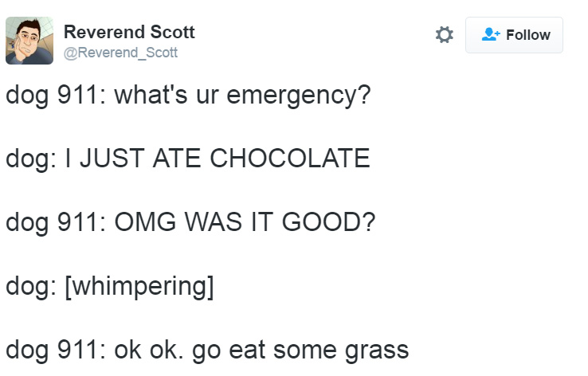Screen dimensions: 588x376
Task: Click the word "emergency?" in the tweet
Action: pyautogui.click(x=299, y=96)
